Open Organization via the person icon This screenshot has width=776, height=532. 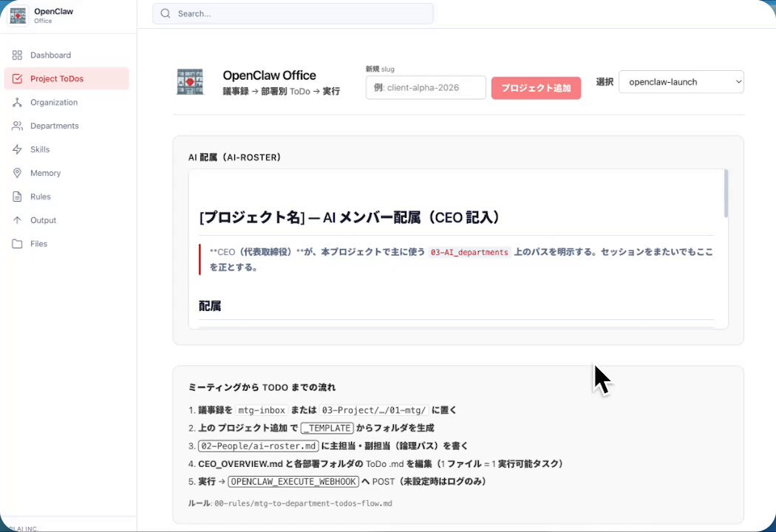tap(18, 102)
